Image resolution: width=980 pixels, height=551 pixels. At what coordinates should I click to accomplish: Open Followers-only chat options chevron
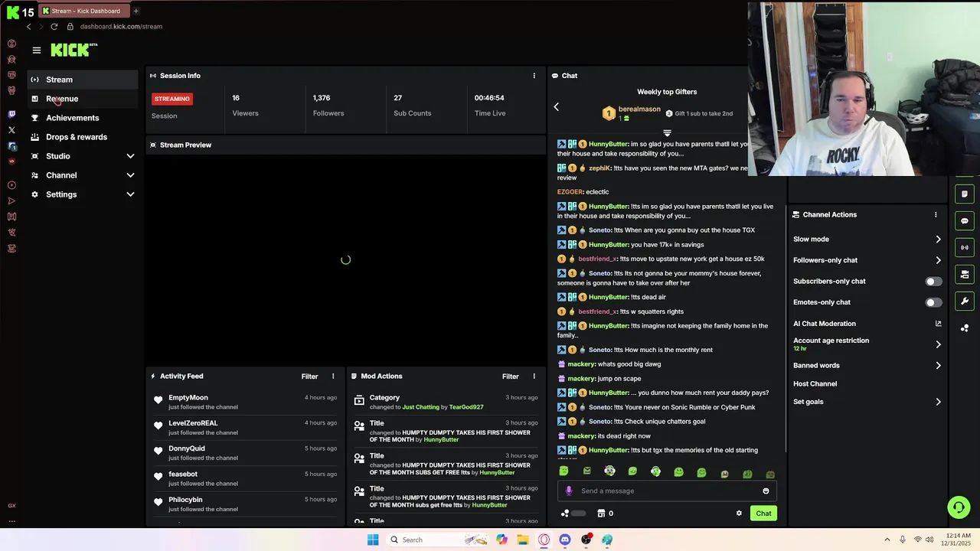[938, 260]
